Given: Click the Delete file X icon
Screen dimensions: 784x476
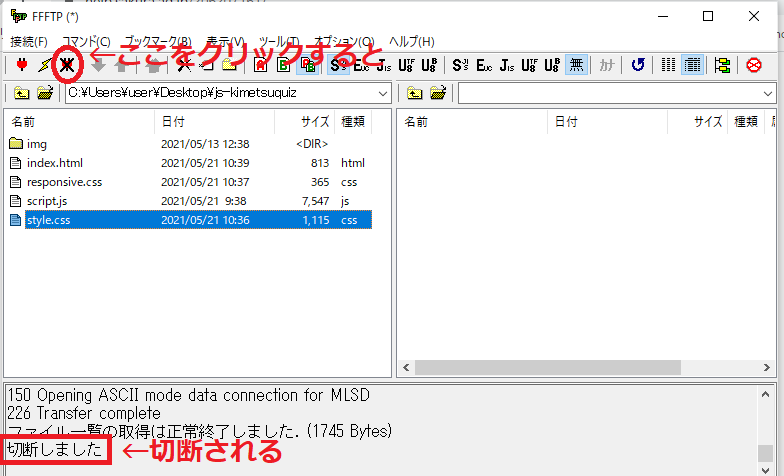Looking at the screenshot, I should (x=184, y=64).
